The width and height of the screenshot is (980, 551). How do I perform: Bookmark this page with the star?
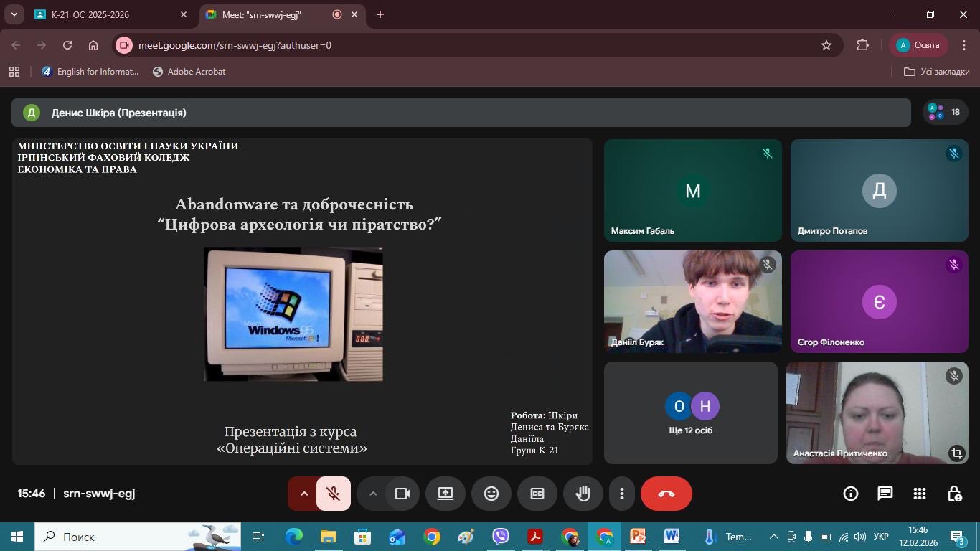[x=826, y=45]
